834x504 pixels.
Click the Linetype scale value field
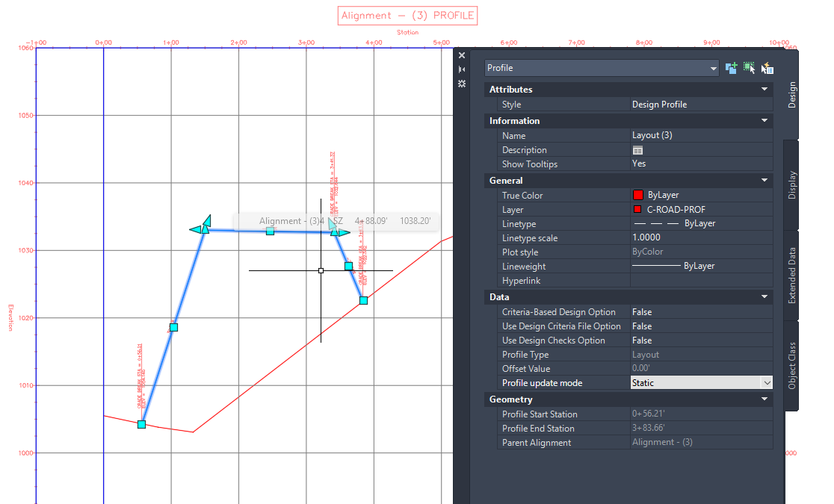point(673,237)
